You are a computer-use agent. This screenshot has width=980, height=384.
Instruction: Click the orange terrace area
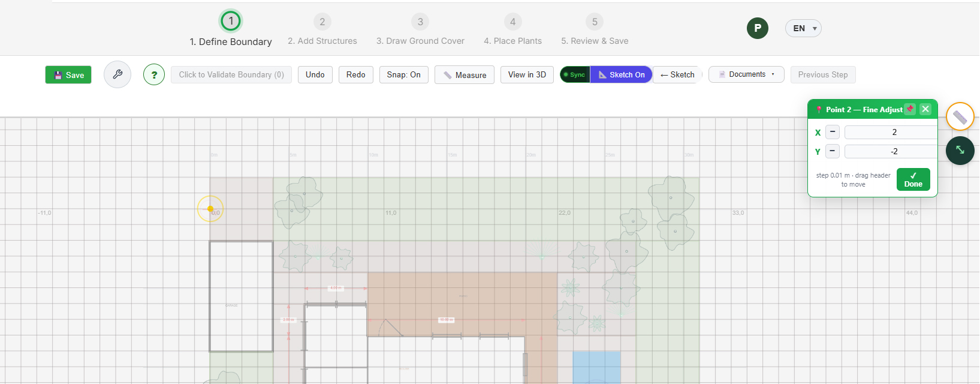[x=462, y=304]
